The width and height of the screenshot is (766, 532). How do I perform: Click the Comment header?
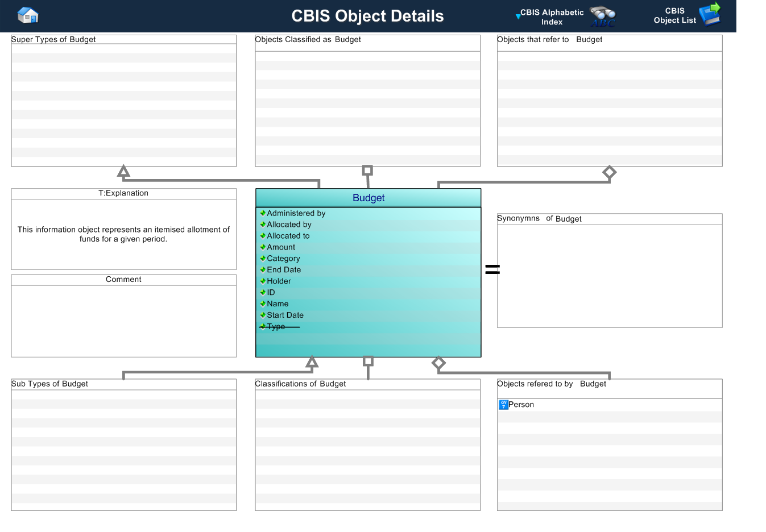(123, 280)
